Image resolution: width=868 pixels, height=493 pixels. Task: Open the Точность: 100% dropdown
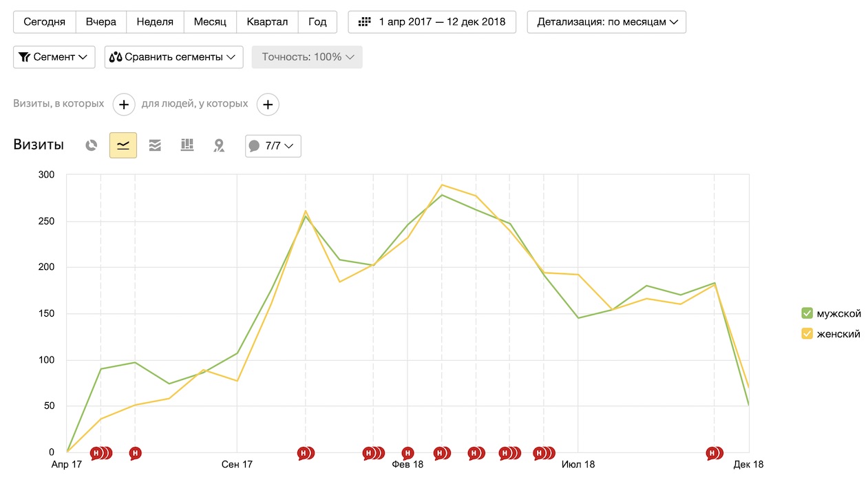307,57
